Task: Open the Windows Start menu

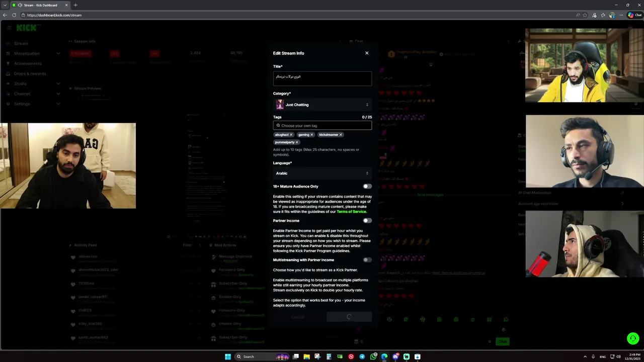Action: point(228,356)
